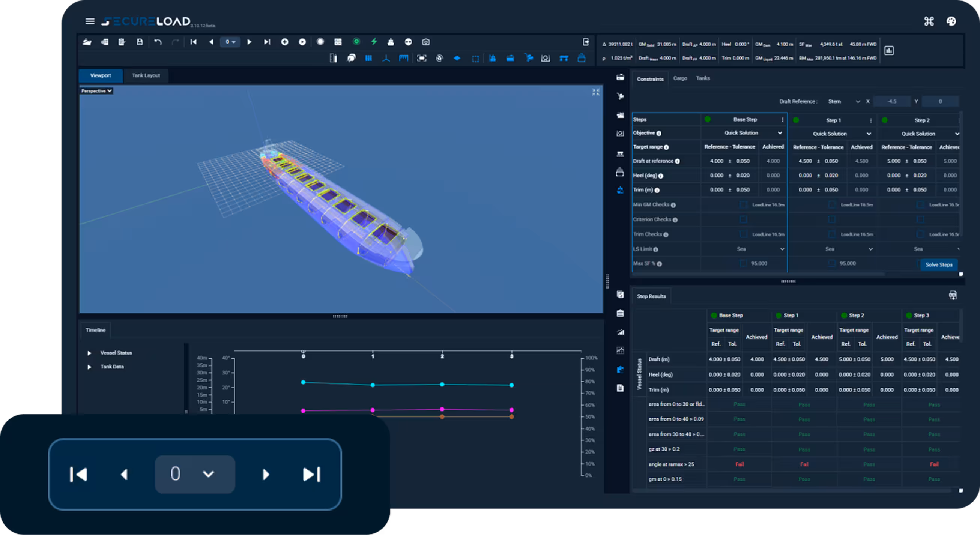Click the ship icon at the toolbar's left end

87,42
